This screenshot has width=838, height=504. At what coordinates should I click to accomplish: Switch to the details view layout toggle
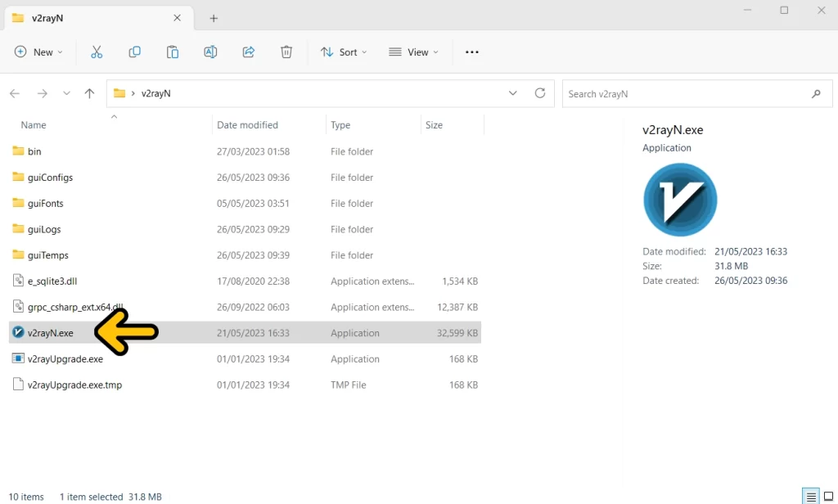(810, 497)
